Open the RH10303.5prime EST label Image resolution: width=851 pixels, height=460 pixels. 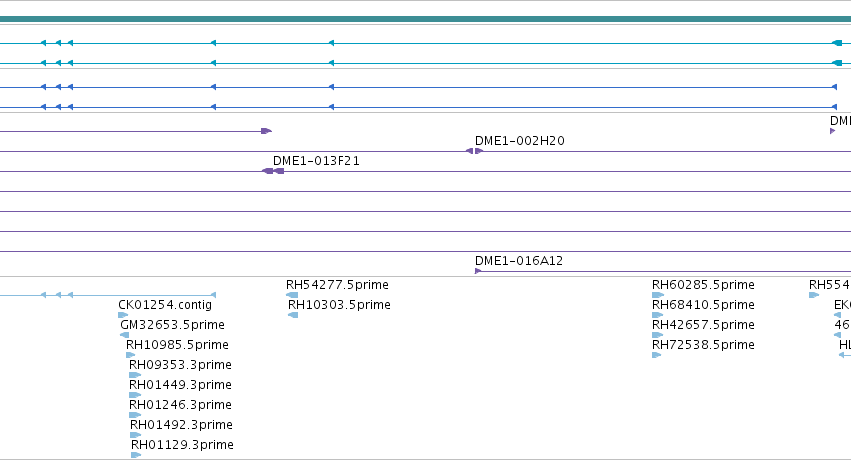[x=339, y=305]
